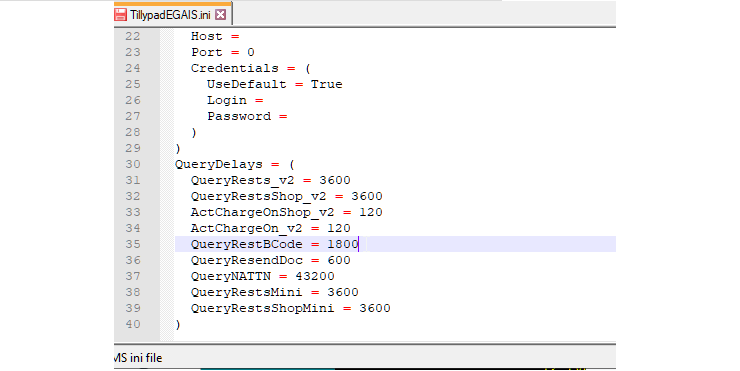740x371 pixels.
Task: Click the QueryRestsShopMini value 3600
Action: tap(375, 308)
